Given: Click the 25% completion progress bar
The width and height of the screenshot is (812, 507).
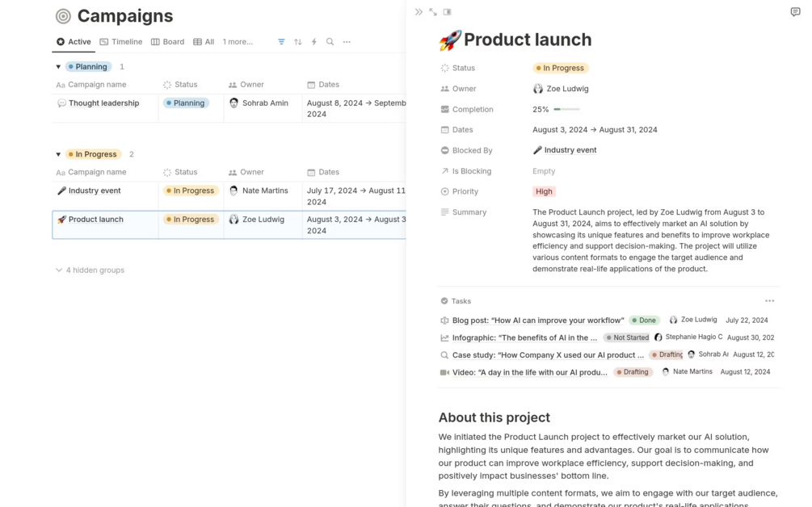Looking at the screenshot, I should coord(566,110).
